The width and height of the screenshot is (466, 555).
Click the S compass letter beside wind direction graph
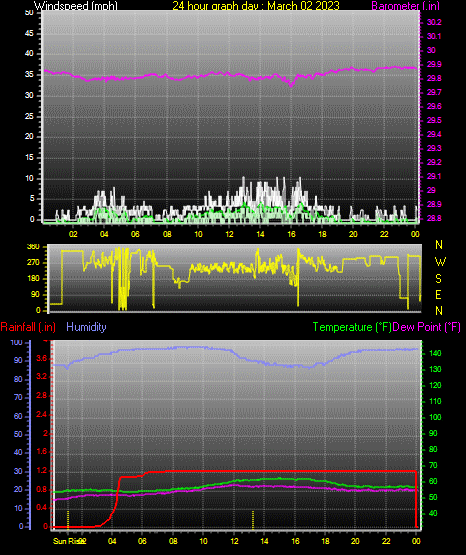(438, 279)
